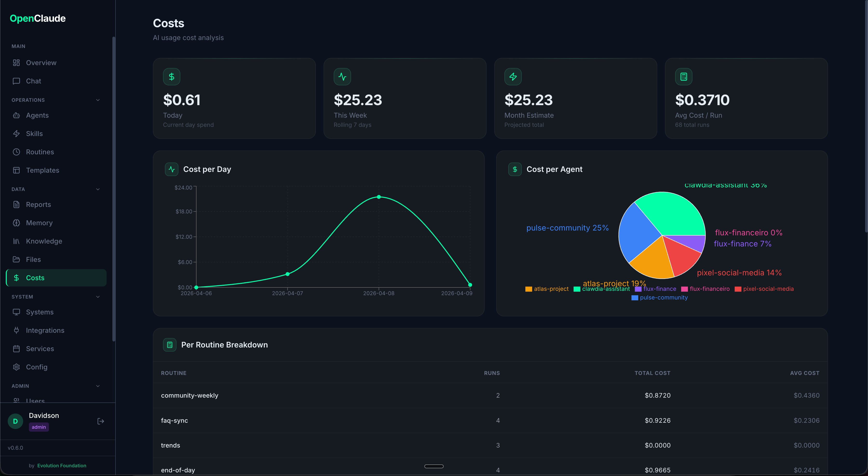Viewport: 868px width, 476px height.
Task: Go to the Overview page
Action: 41,63
